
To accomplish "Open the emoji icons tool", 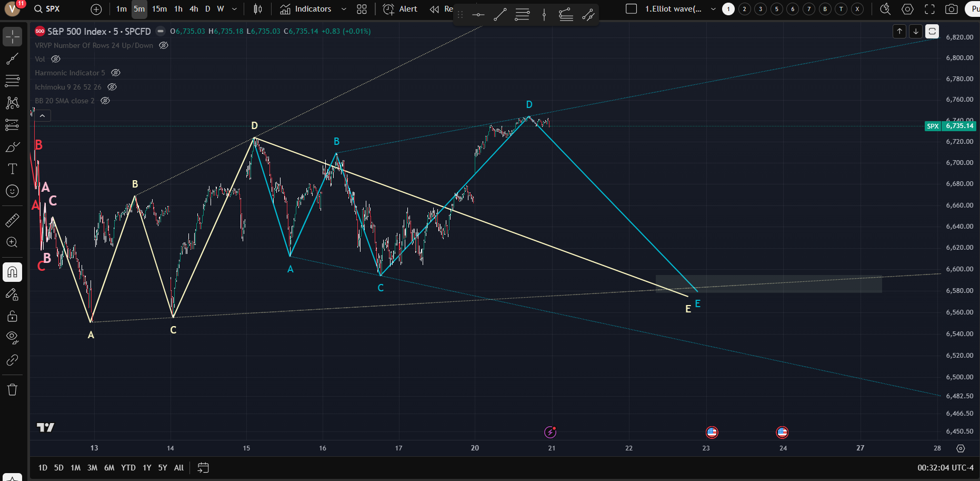I will 12,191.
